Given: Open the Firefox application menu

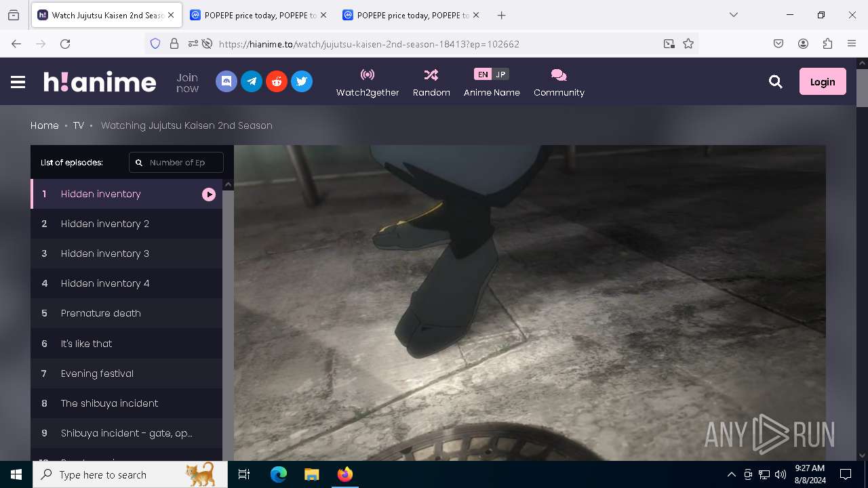Looking at the screenshot, I should pos(852,43).
